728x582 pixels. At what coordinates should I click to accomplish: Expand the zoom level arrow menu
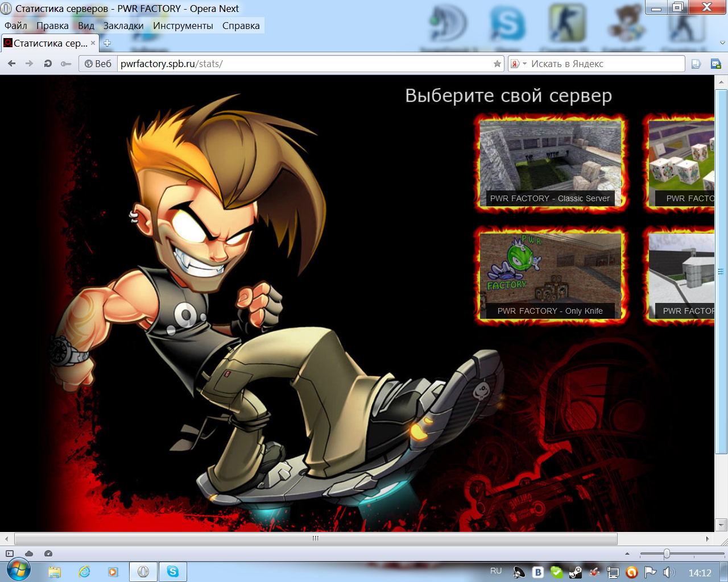click(627, 554)
